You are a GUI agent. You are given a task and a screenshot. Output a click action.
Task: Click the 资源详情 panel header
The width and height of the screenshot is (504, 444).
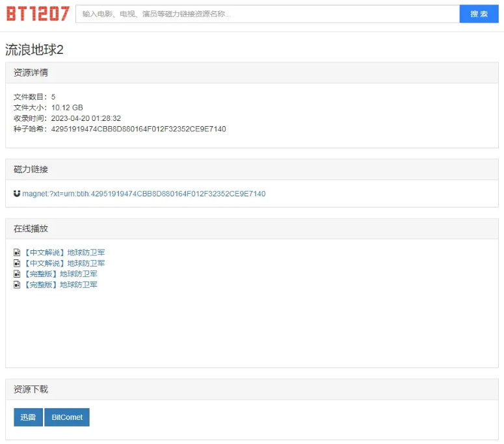252,73
